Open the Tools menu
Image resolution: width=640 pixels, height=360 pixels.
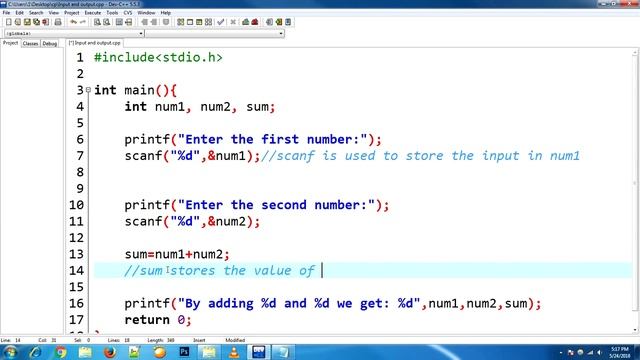[112, 13]
